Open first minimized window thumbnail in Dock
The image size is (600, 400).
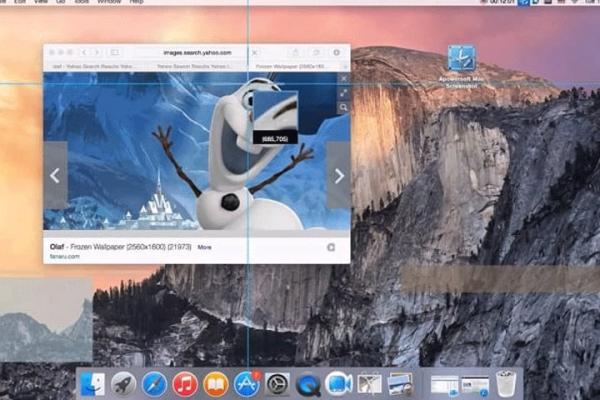pos(444,385)
